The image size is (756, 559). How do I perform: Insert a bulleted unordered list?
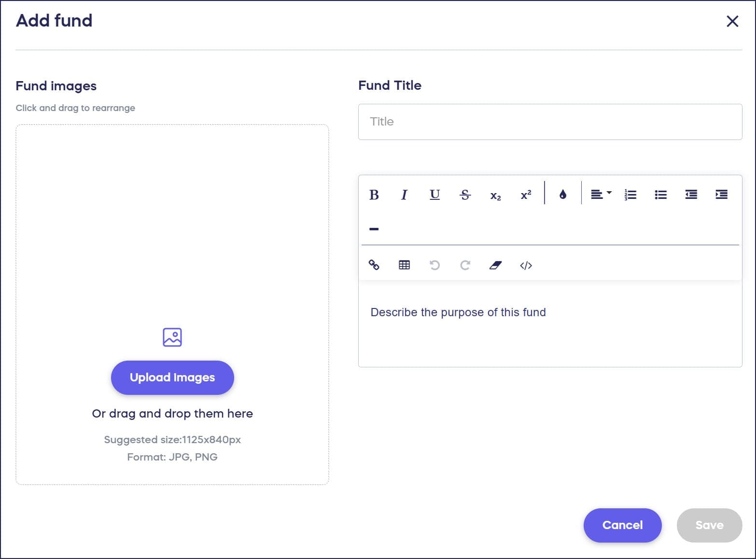pyautogui.click(x=660, y=195)
